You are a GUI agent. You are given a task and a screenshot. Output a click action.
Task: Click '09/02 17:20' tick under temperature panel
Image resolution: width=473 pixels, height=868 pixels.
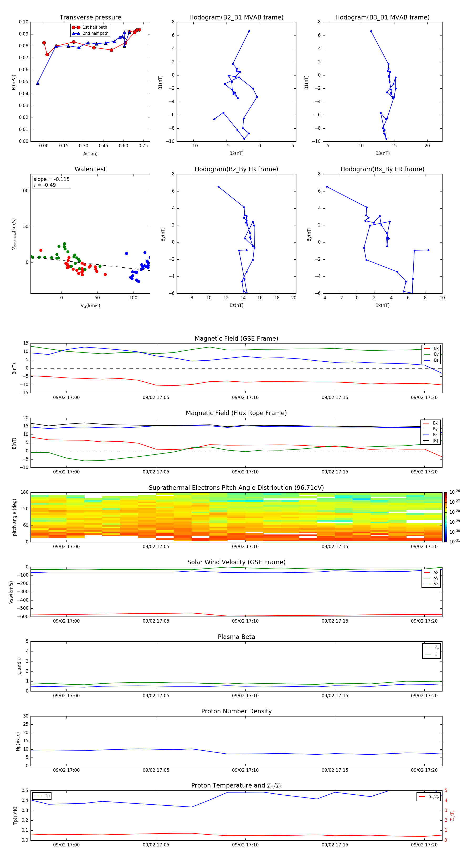click(424, 845)
